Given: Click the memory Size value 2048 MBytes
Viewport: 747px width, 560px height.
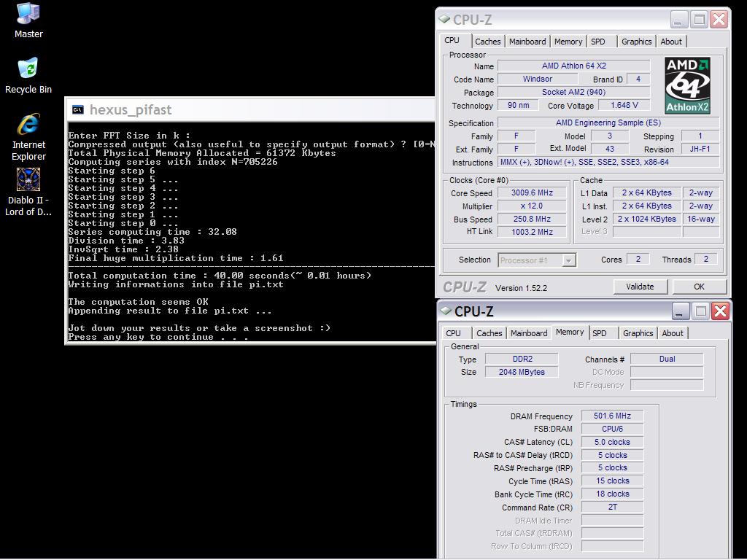Looking at the screenshot, I should click(x=522, y=372).
